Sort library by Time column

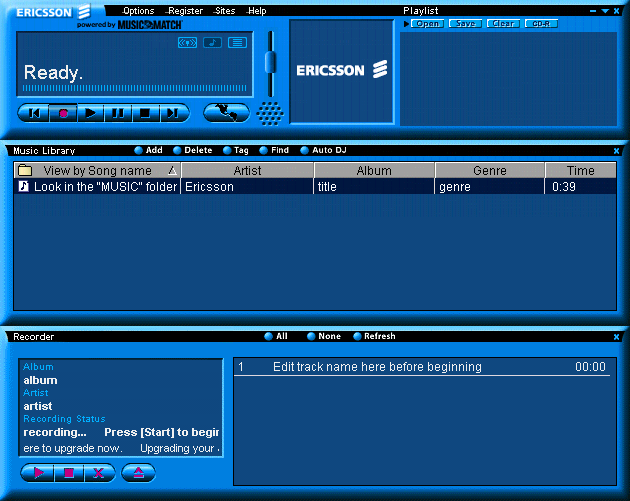(x=581, y=170)
